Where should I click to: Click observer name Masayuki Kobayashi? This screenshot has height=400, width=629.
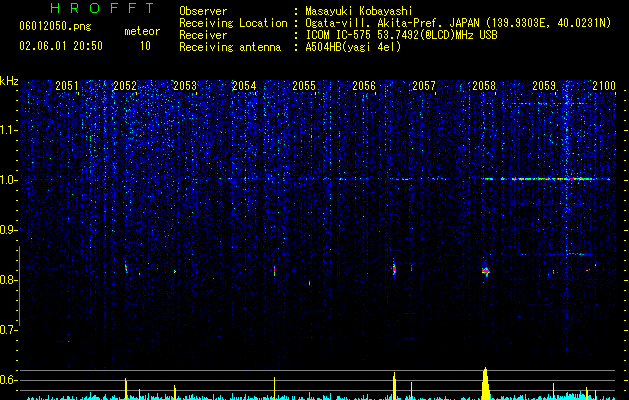coord(359,11)
